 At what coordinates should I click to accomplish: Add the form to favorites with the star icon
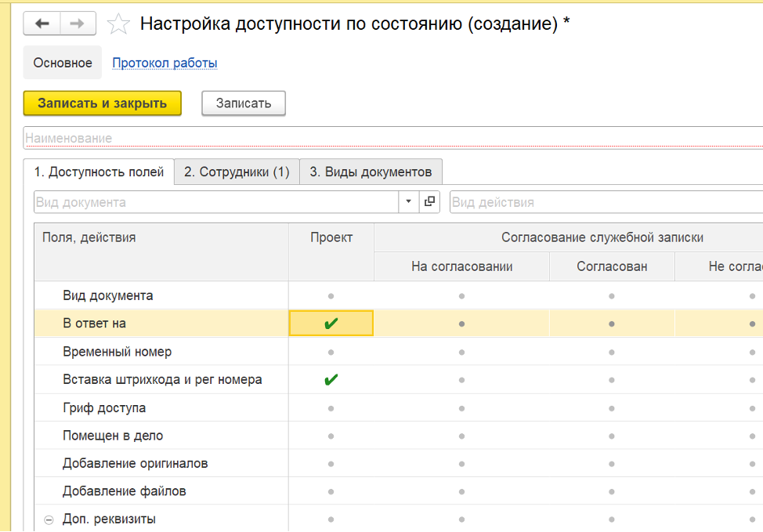[118, 24]
